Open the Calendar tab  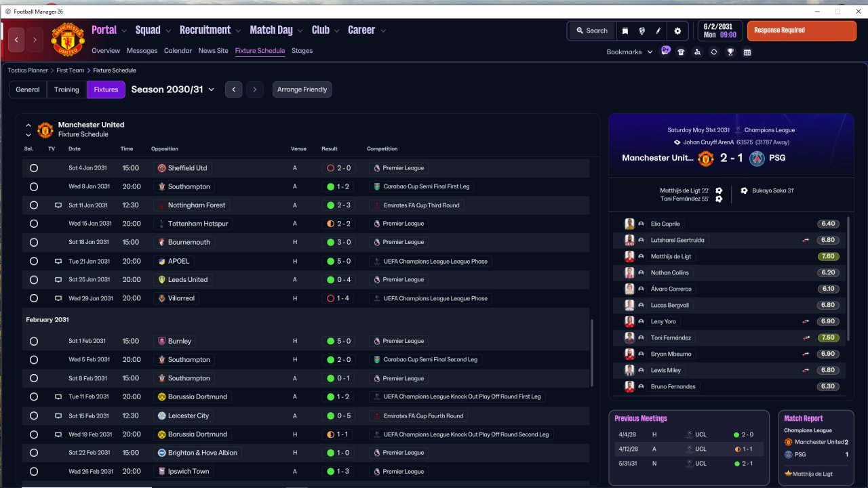[178, 51]
